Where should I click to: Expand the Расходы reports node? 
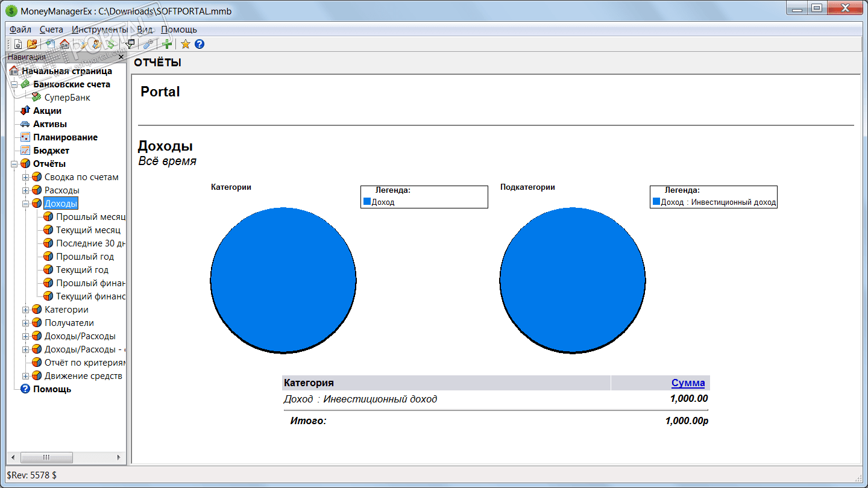[x=25, y=190]
